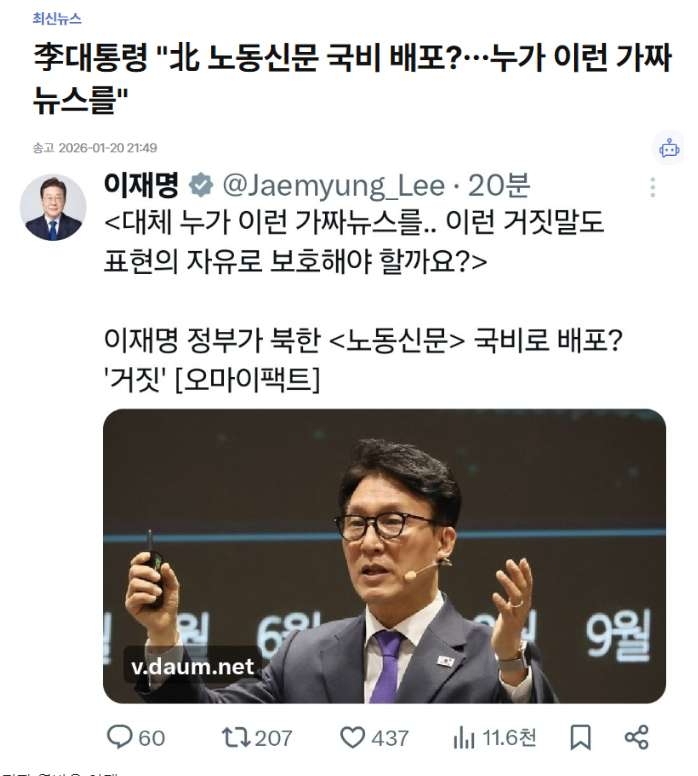The width and height of the screenshot is (698, 776).
Task: Click the 이재명 display name
Action: [x=142, y=185]
